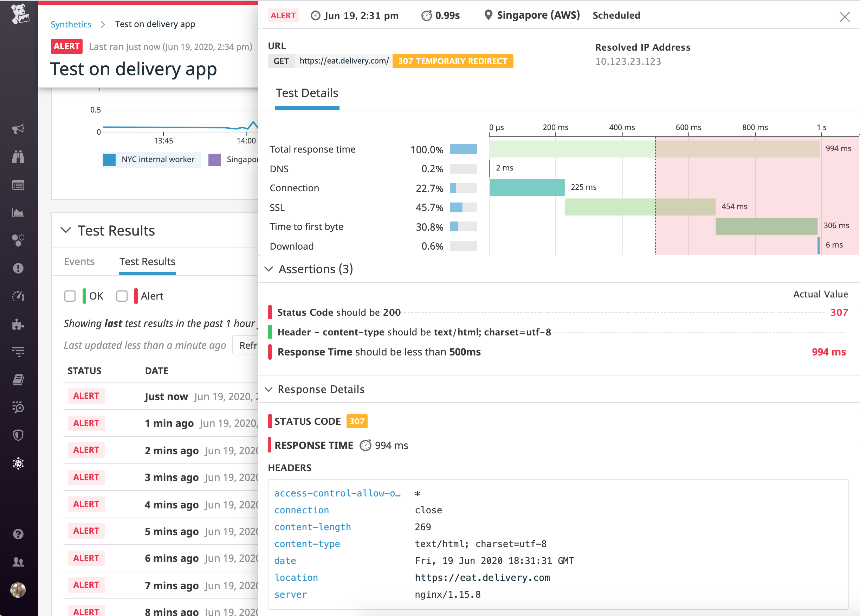Enable the Alert status filter checkbox

pos(122,296)
